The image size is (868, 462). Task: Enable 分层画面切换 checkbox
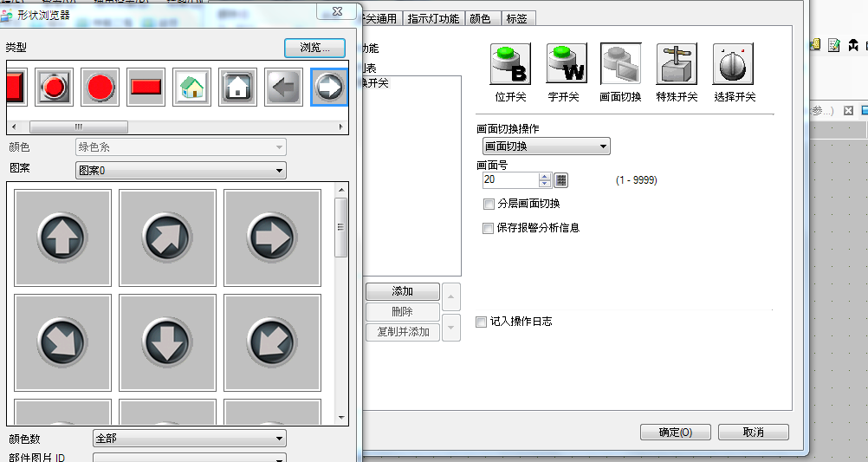click(489, 204)
